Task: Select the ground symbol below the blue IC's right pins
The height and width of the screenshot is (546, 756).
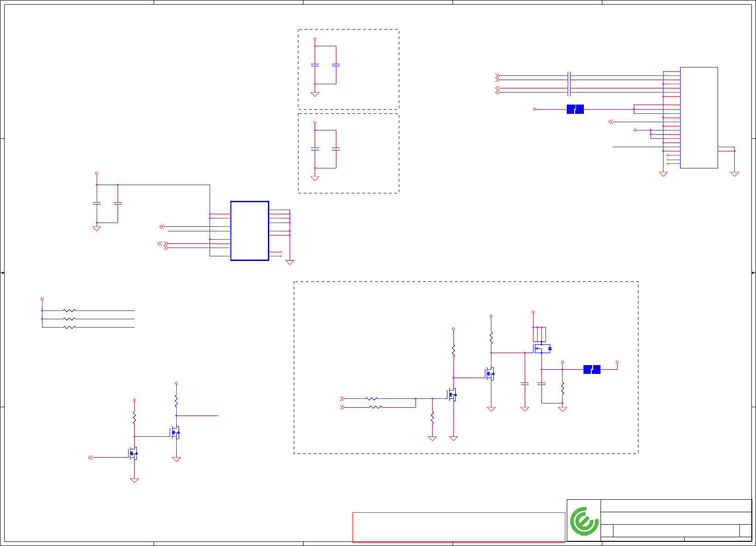Action: 290,262
